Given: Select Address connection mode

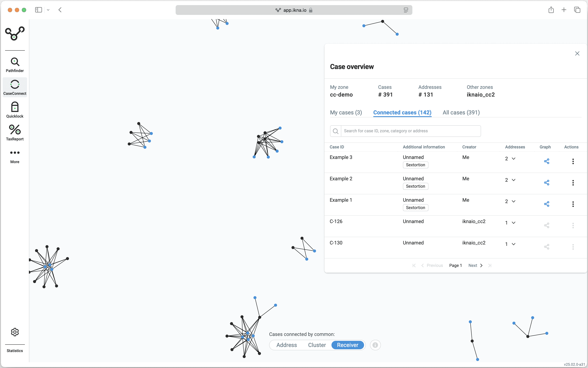Looking at the screenshot, I should 286,345.
